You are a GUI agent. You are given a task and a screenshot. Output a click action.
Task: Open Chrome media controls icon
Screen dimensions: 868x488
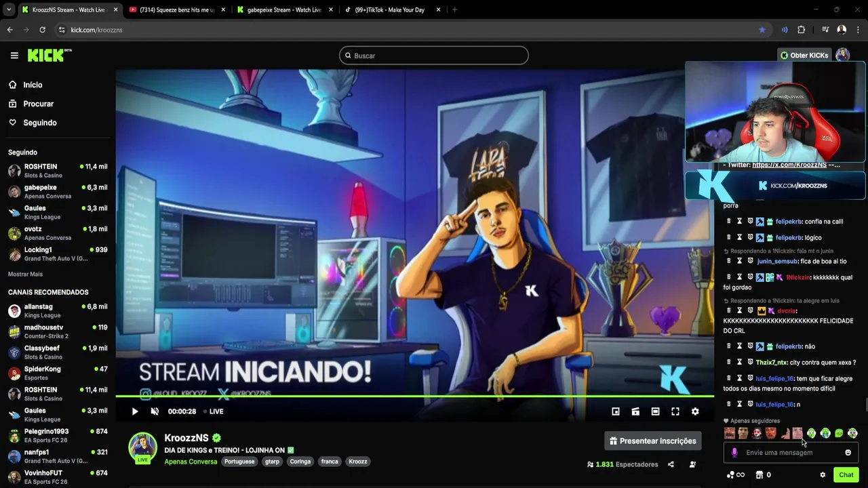click(825, 30)
